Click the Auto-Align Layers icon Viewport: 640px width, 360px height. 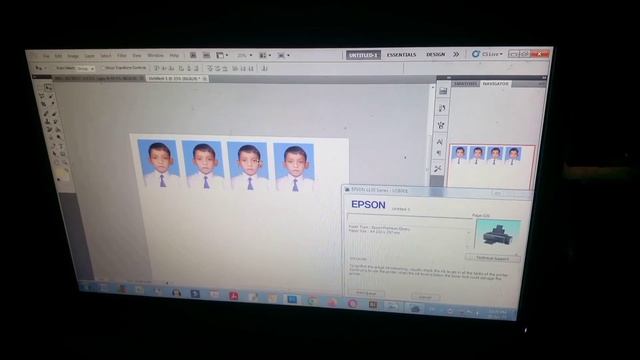pyautogui.click(x=265, y=68)
